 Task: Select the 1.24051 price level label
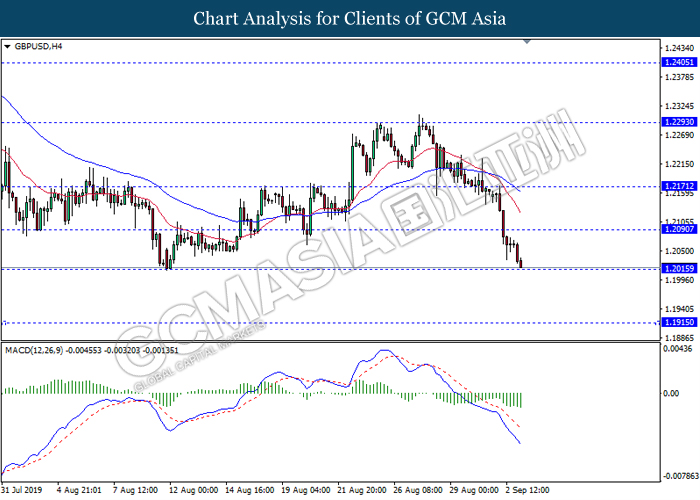pos(679,62)
